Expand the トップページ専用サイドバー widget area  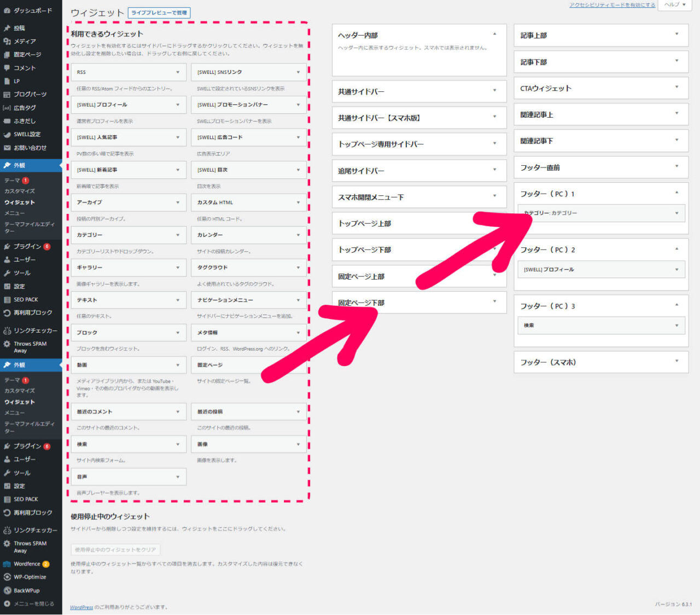coord(495,143)
